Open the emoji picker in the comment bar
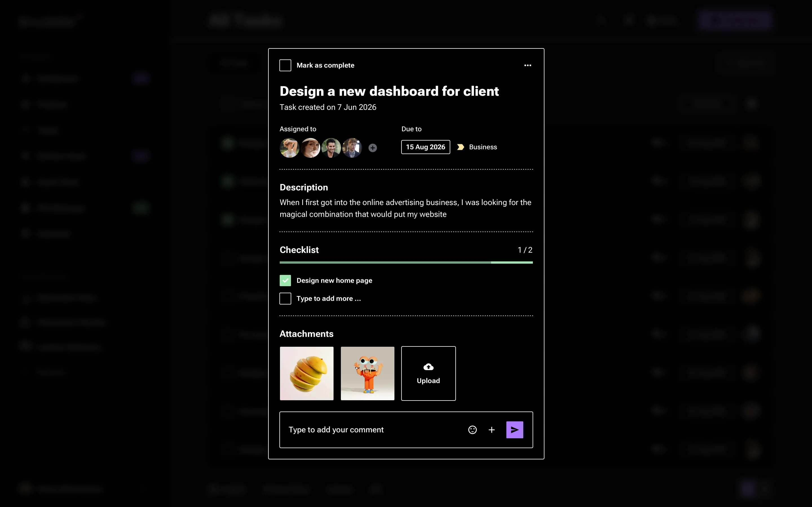The image size is (812, 507). 472,430
